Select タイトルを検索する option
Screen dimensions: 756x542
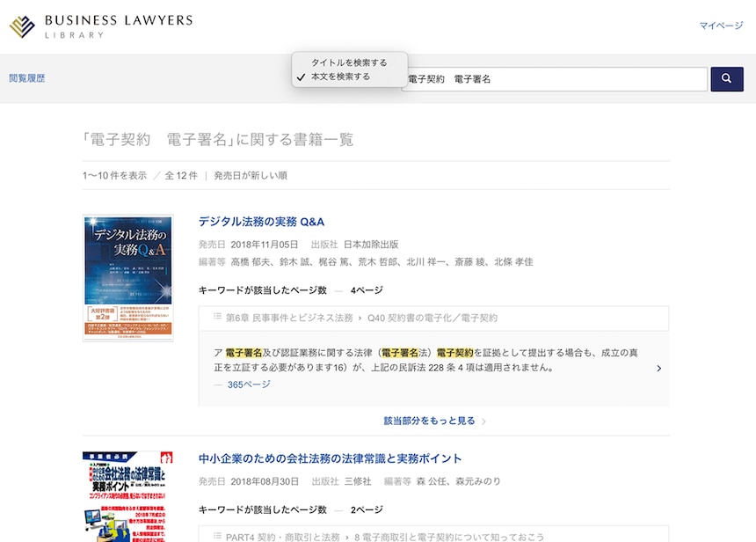tap(349, 62)
